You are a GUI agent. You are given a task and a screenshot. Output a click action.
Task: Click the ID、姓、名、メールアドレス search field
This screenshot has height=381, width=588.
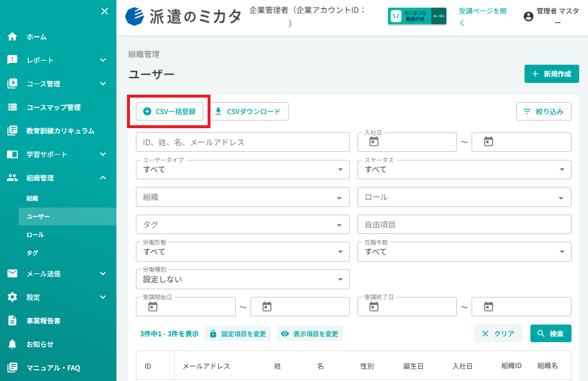243,142
